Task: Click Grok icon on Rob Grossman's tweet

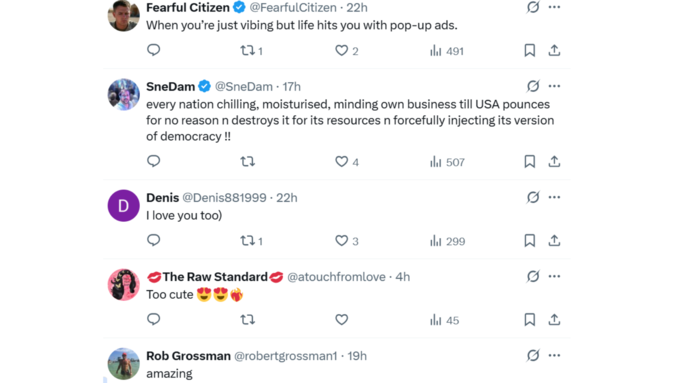Action: pyautogui.click(x=533, y=355)
